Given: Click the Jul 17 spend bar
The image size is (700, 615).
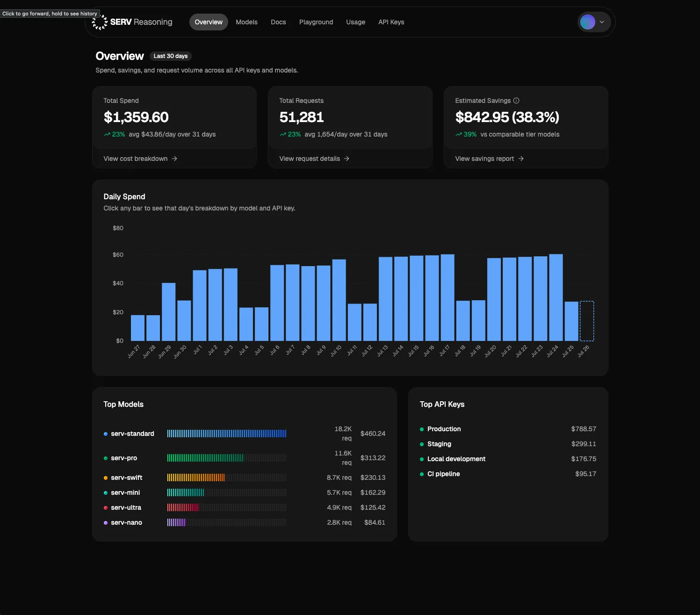Looking at the screenshot, I should click(x=447, y=297).
